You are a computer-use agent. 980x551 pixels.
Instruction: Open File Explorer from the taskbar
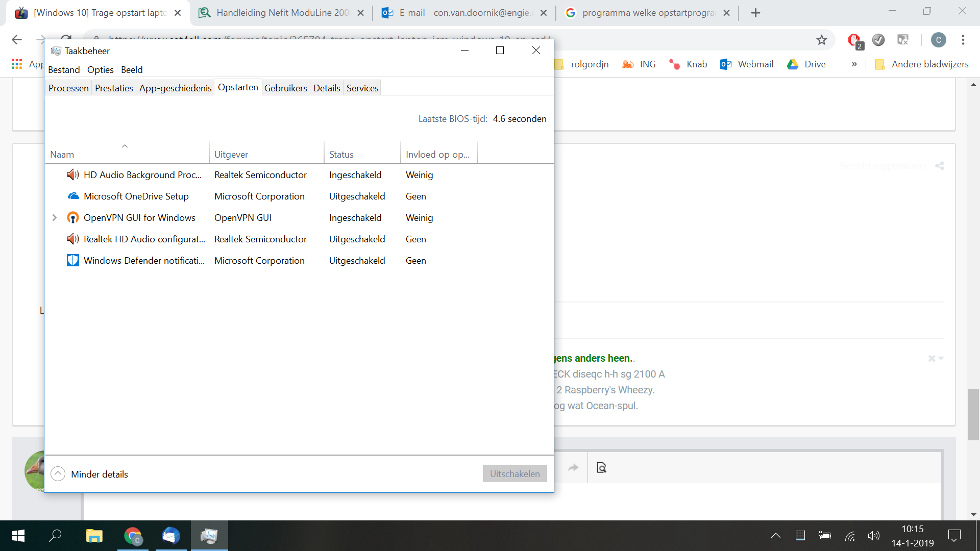click(94, 536)
